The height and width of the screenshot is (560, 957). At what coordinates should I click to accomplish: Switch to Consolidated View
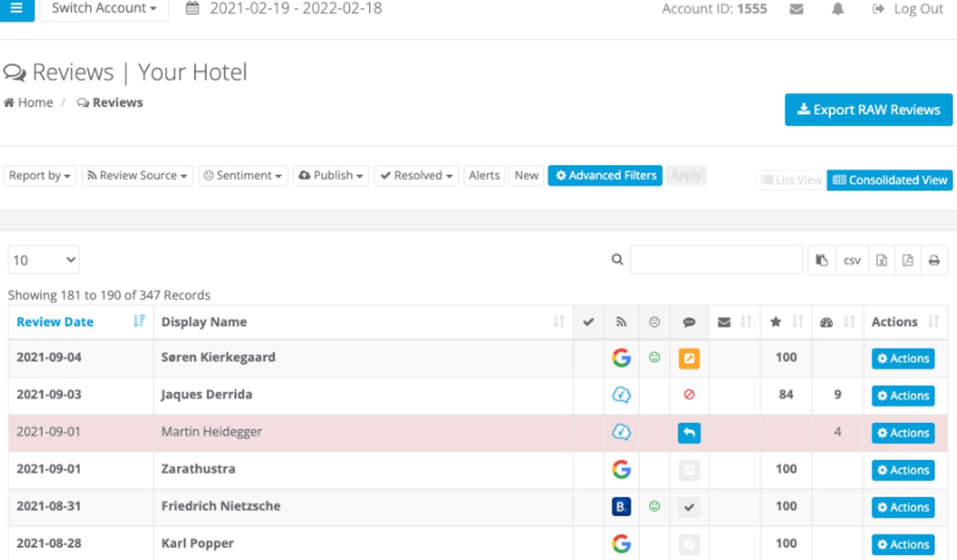tap(890, 180)
